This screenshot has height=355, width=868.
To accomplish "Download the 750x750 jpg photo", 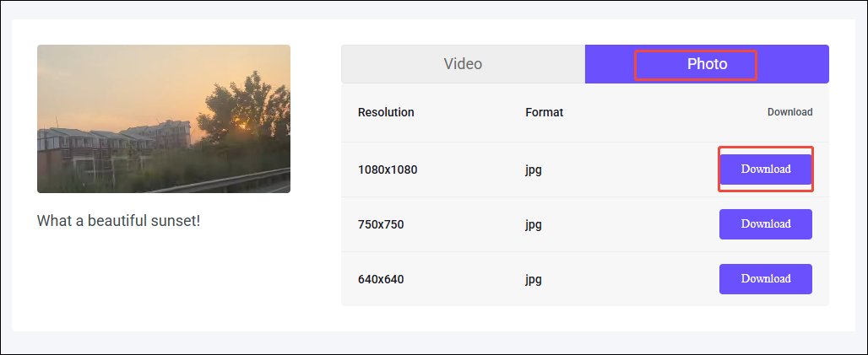I will click(766, 224).
